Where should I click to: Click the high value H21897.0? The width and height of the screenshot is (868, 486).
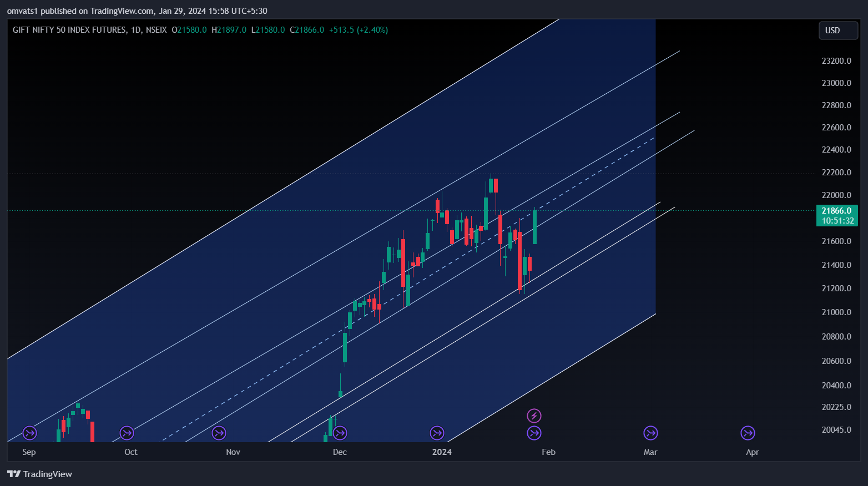pos(229,30)
